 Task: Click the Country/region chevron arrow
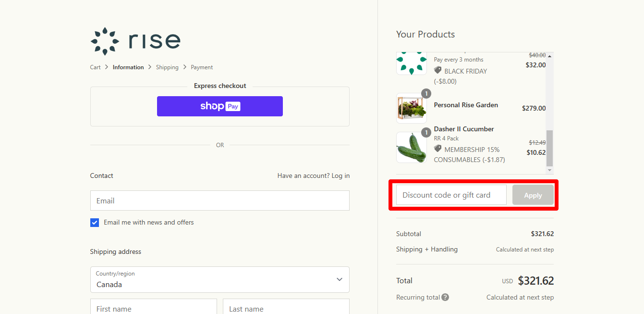tap(340, 279)
